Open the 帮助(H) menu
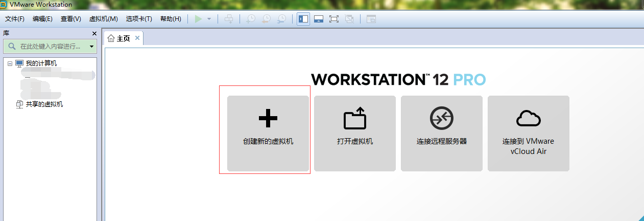The width and height of the screenshot is (644, 221). (x=171, y=19)
